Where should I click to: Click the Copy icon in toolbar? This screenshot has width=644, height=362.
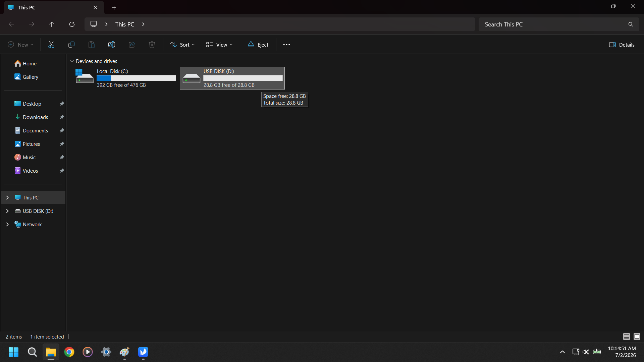click(x=71, y=45)
